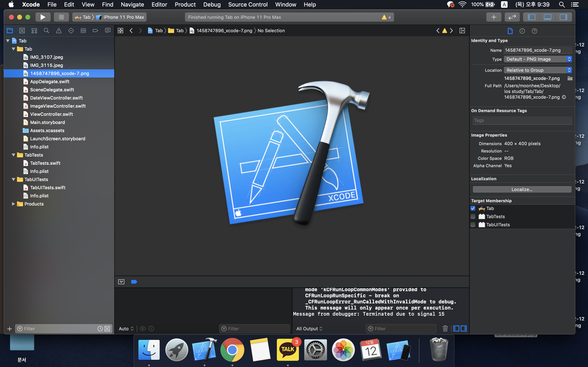Add editor on right icon

click(x=462, y=31)
